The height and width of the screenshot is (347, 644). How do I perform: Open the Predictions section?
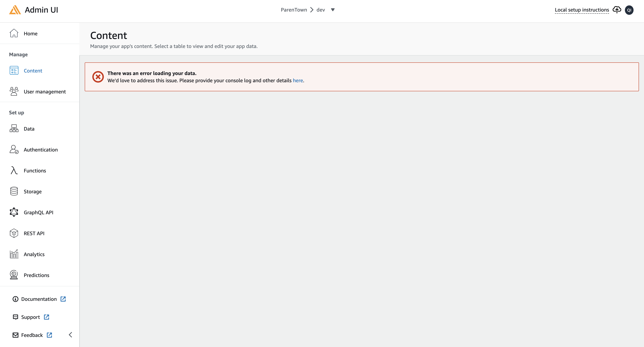pos(36,275)
